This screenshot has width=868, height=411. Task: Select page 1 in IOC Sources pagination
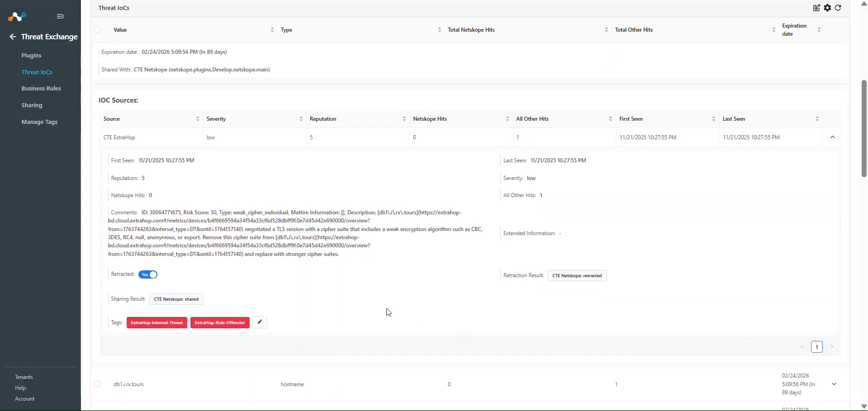point(817,347)
